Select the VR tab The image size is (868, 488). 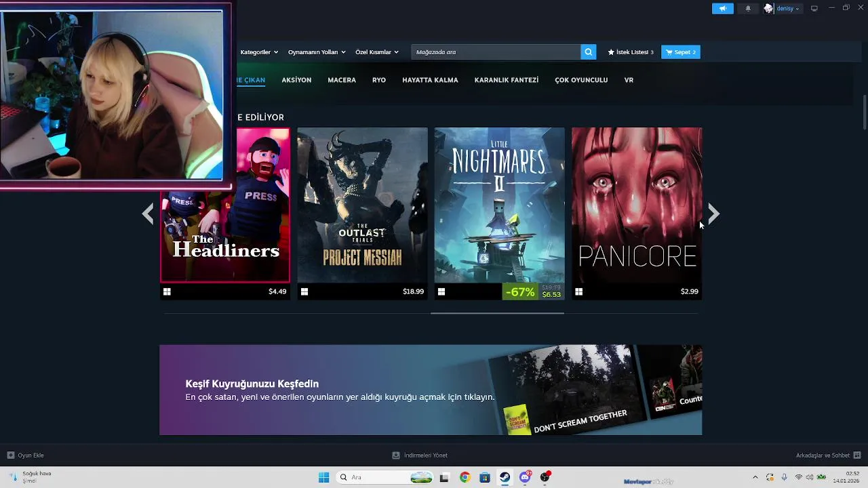(x=629, y=80)
